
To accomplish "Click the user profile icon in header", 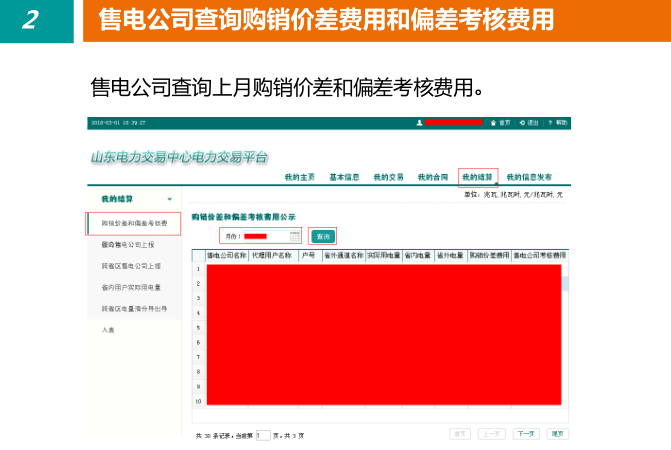I will point(419,122).
